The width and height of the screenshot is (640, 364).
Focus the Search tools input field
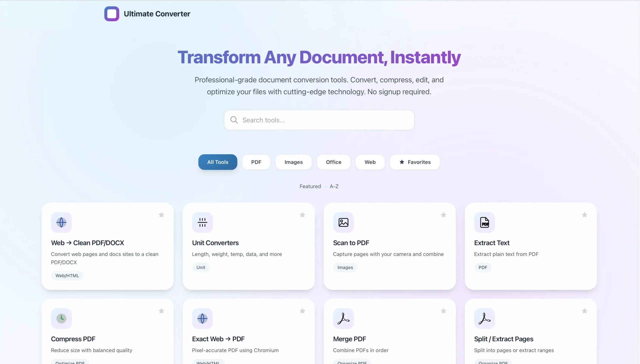click(x=319, y=120)
